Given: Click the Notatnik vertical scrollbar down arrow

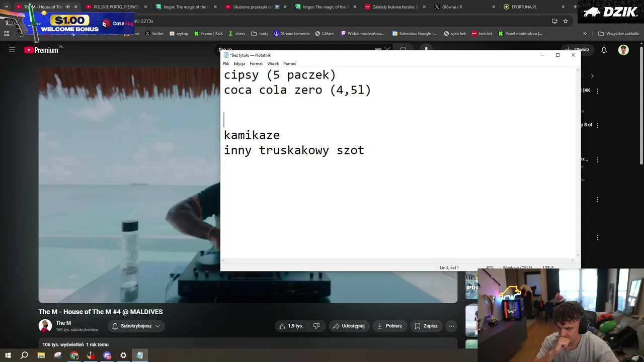Looking at the screenshot, I should [x=578, y=255].
